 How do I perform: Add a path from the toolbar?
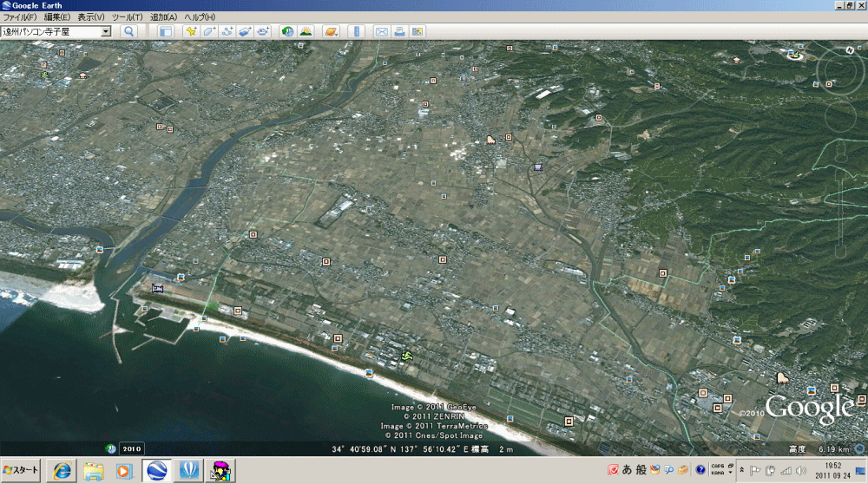tap(227, 31)
